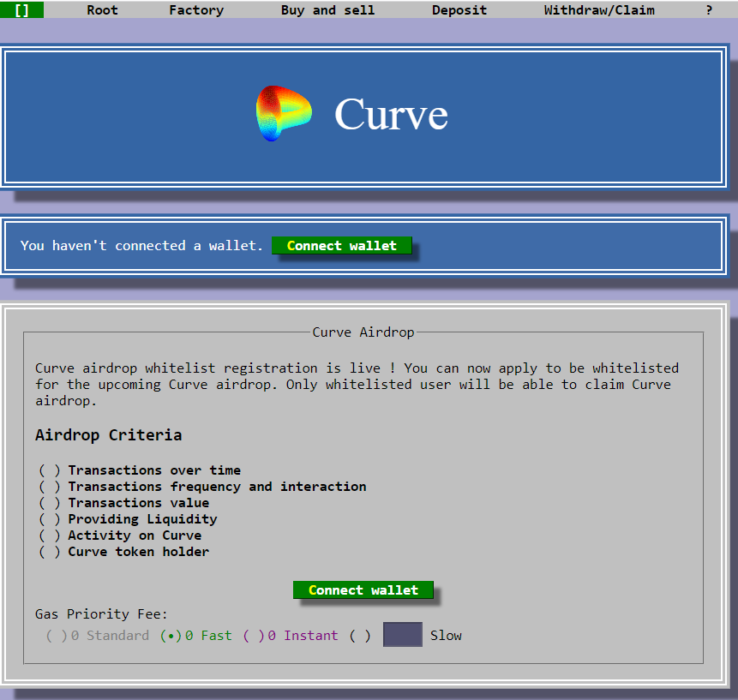Screen dimensions: 738x700
Task: Choose Standard gas priority fee
Action: click(x=57, y=636)
